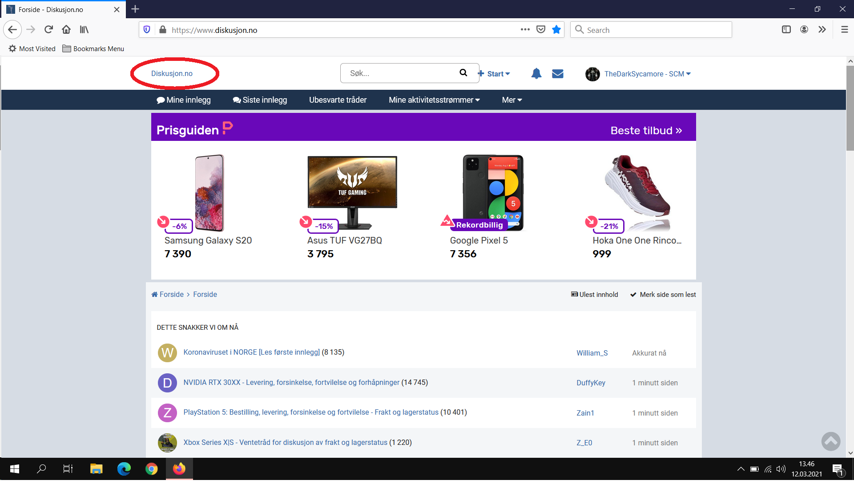854x504 pixels.
Task: Open tracking protection shield in address bar
Action: pyautogui.click(x=147, y=30)
